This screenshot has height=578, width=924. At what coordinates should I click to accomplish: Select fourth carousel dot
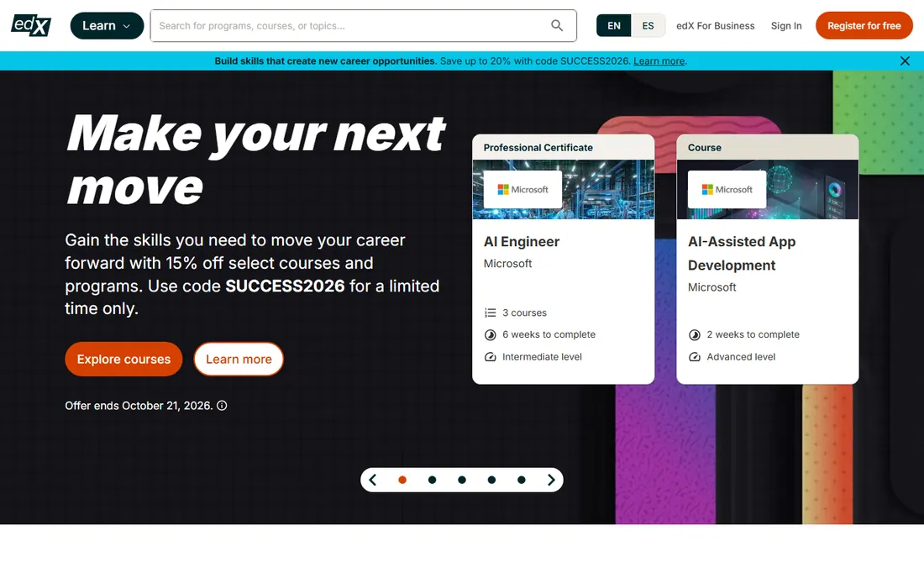point(491,480)
